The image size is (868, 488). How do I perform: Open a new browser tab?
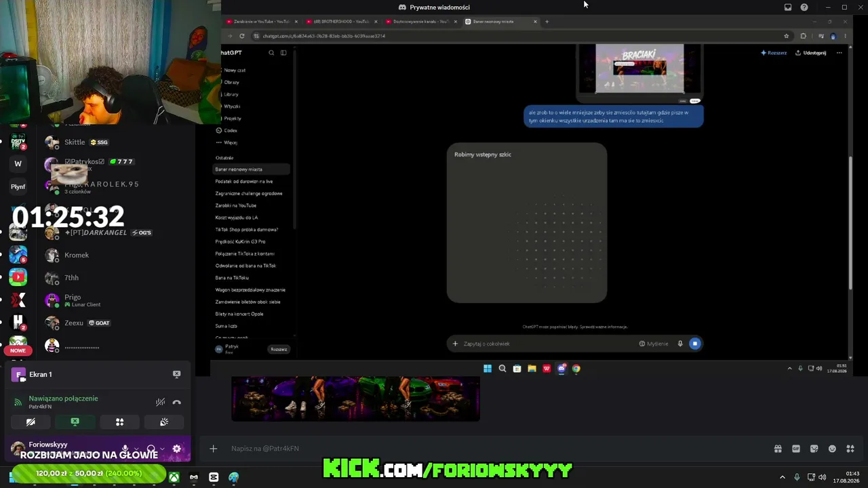click(x=547, y=22)
